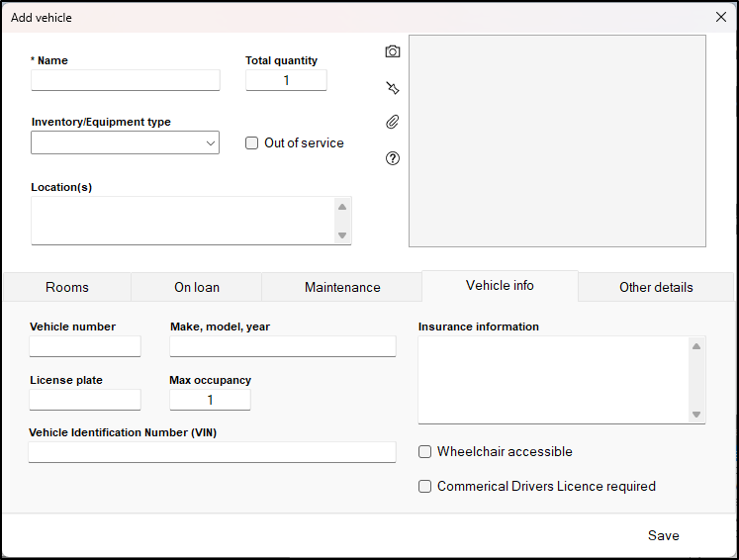Image resolution: width=739 pixels, height=560 pixels.
Task: Open the Maintenance tab
Action: 342,288
